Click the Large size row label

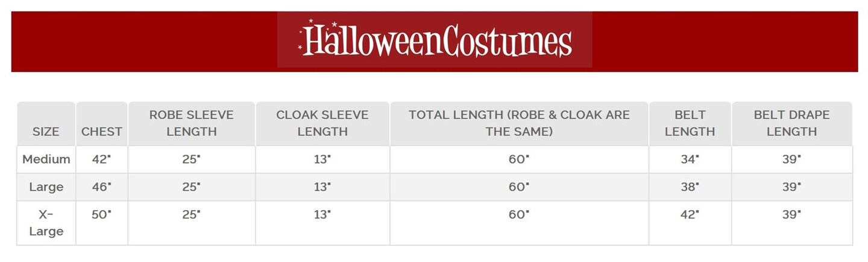46,187
